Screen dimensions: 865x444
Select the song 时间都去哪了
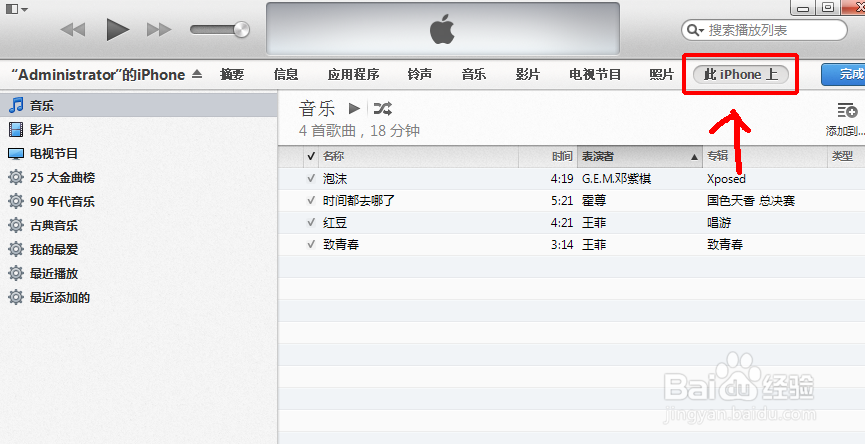tap(359, 200)
